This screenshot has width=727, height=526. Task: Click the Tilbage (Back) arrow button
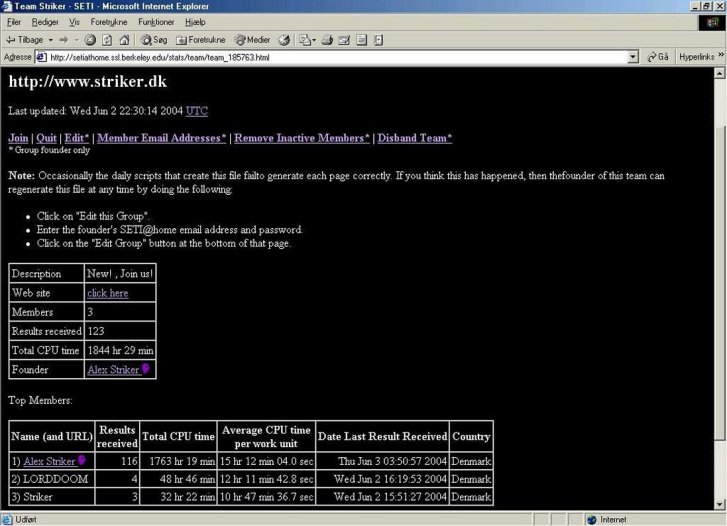click(24, 40)
